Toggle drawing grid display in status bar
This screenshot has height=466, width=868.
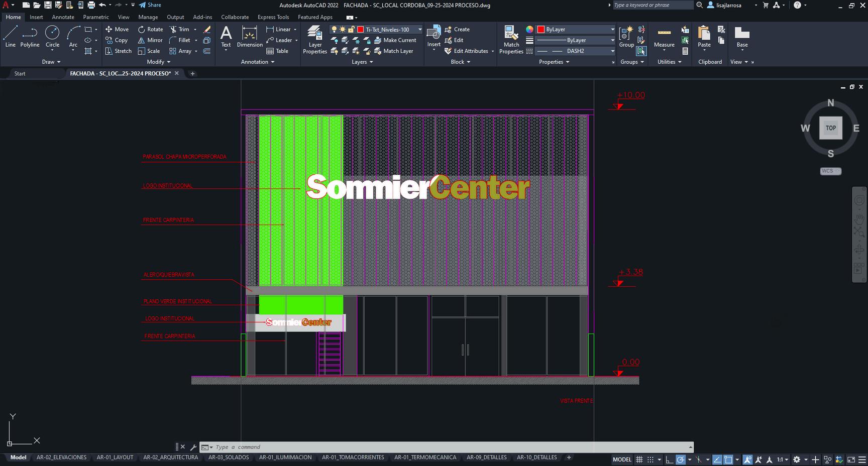(639, 459)
